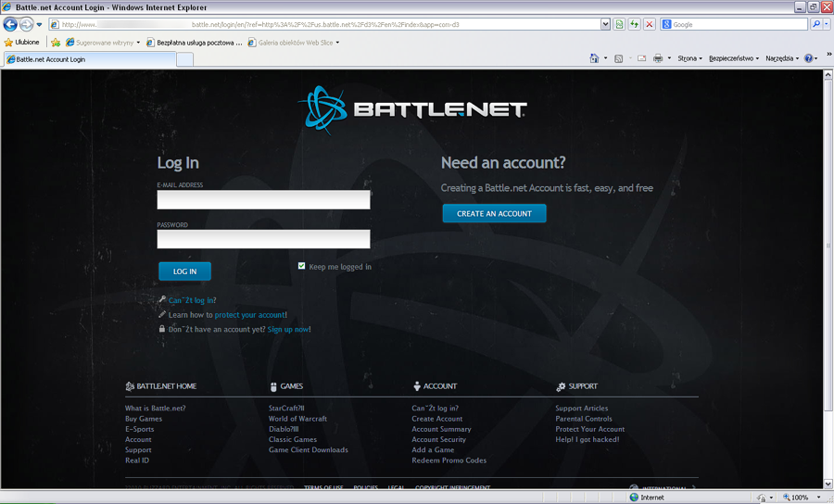Screen dimensions: 834x504
Task: Click the E-mail Address field
Action: tap(263, 200)
